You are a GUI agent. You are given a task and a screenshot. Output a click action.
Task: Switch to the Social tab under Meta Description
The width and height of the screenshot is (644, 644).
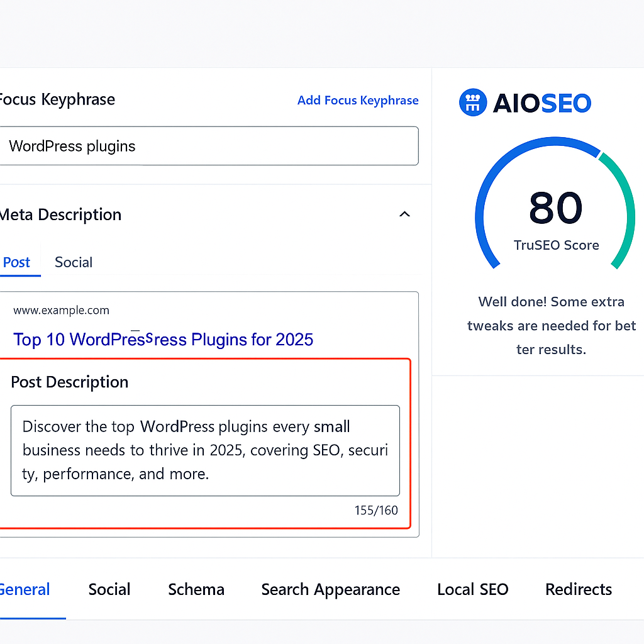[x=74, y=262]
